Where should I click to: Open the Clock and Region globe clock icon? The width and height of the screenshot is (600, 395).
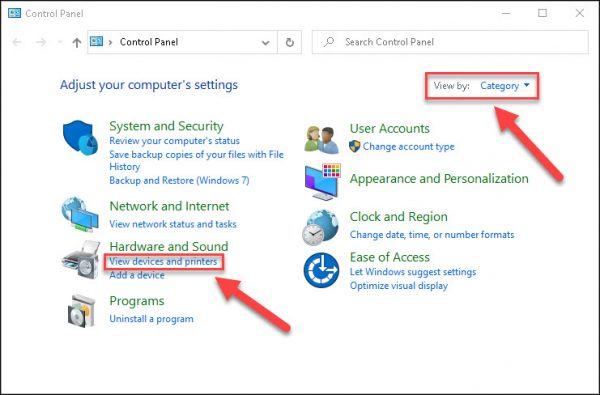(321, 227)
